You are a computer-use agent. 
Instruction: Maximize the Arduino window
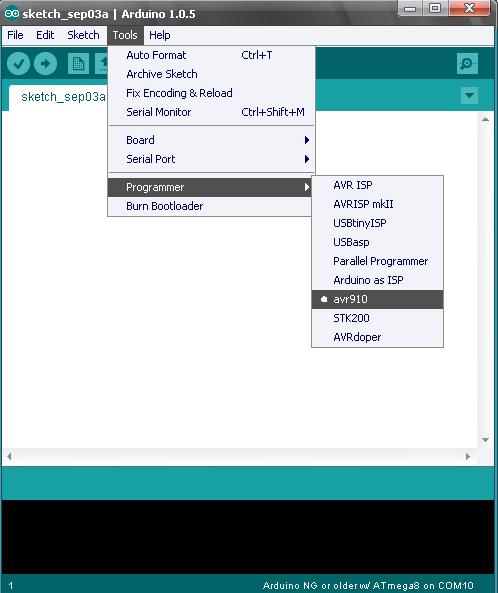435,8
